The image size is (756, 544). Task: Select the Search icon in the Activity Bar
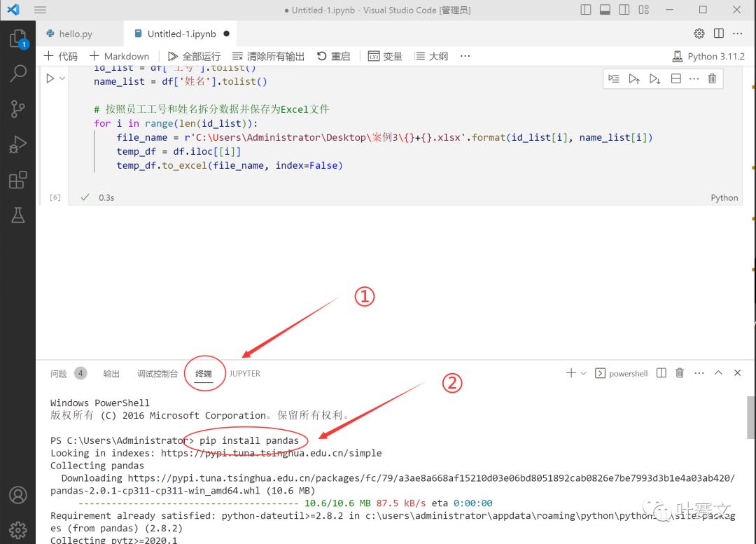coord(18,73)
